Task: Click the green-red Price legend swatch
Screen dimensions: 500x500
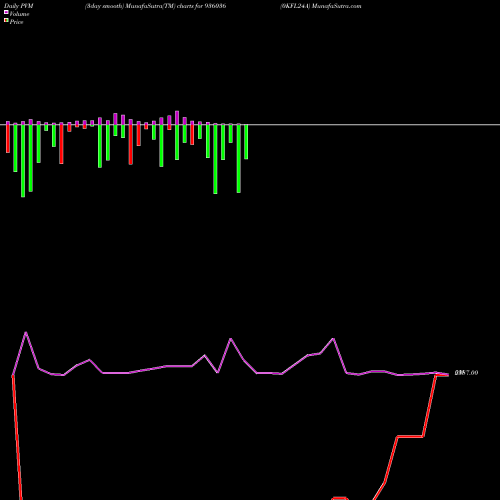Action: click(x=6, y=21)
